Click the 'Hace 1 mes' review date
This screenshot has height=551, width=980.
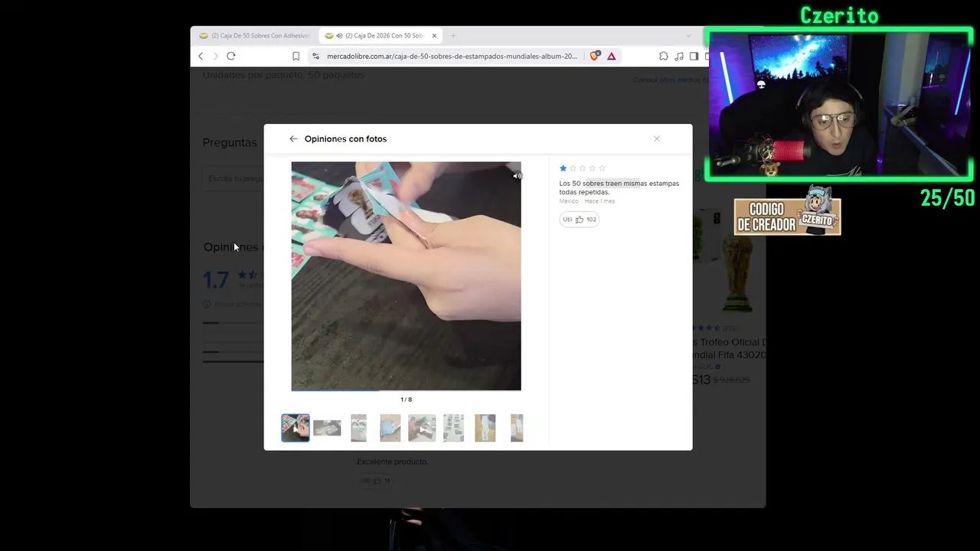pyautogui.click(x=599, y=201)
